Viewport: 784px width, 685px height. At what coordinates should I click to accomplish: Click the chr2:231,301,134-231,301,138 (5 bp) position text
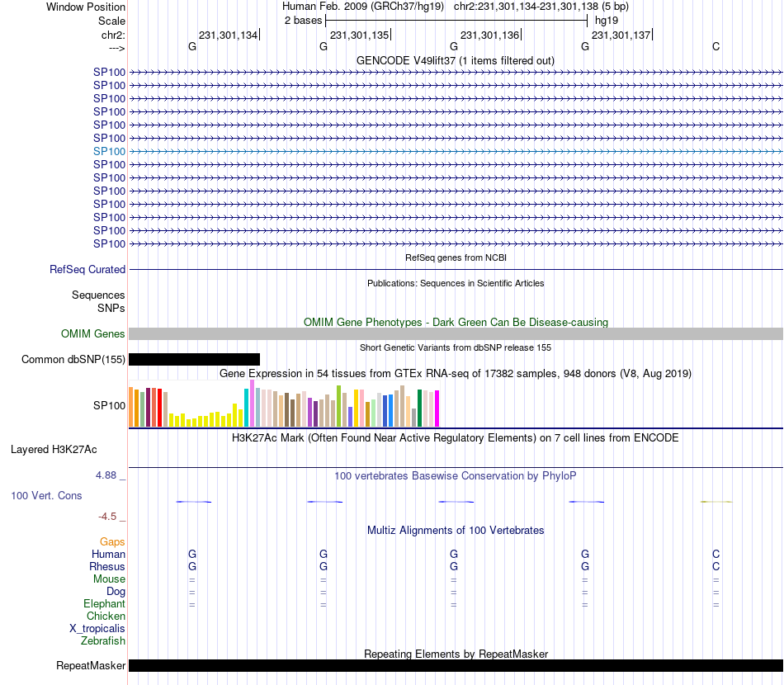pos(541,7)
